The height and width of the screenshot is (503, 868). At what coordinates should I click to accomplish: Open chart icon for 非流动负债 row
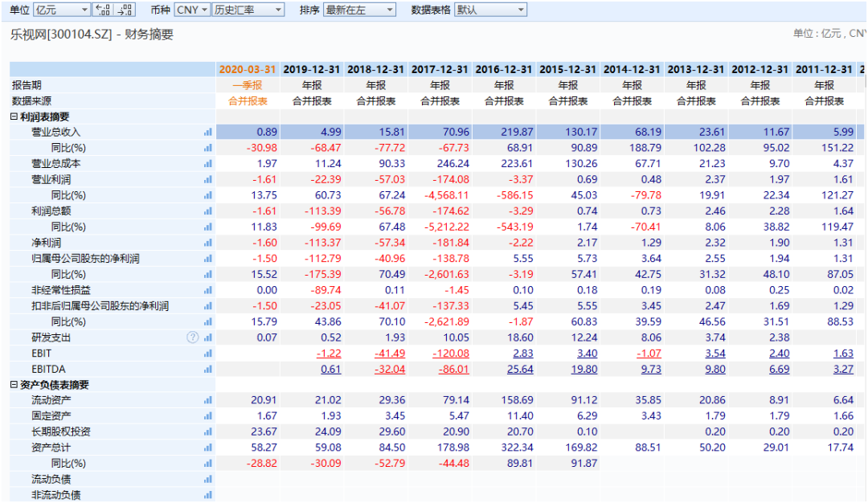(207, 495)
